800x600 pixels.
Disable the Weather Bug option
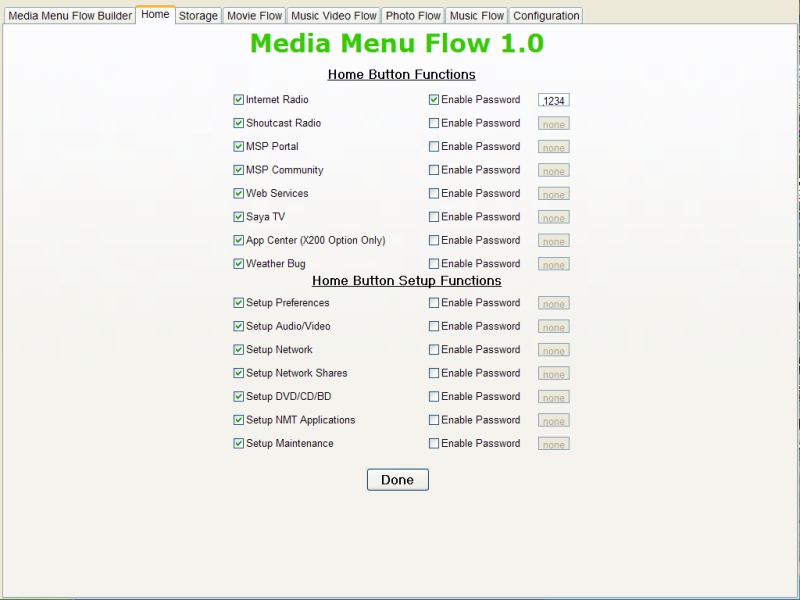coord(239,264)
